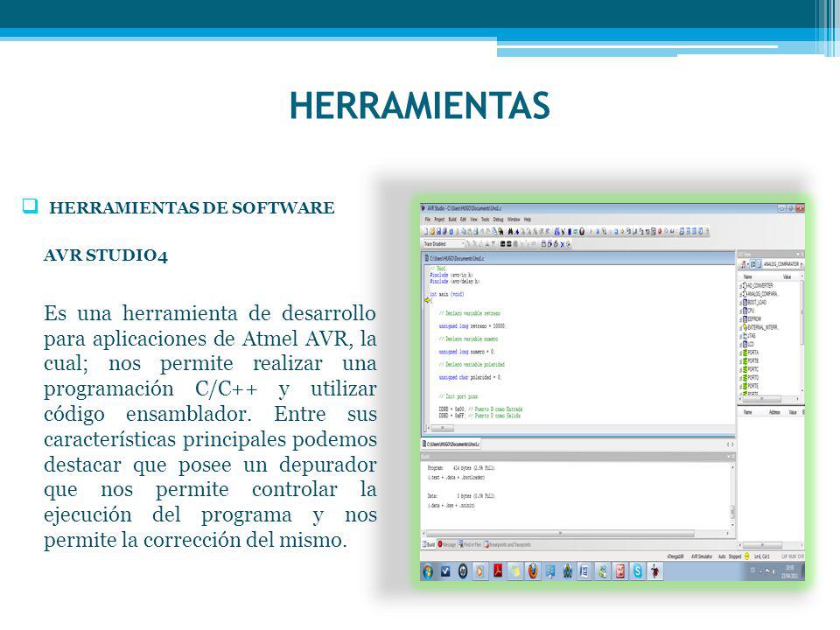Open the checkmark app in the taskbar
The image size is (840, 630).
pos(445,571)
